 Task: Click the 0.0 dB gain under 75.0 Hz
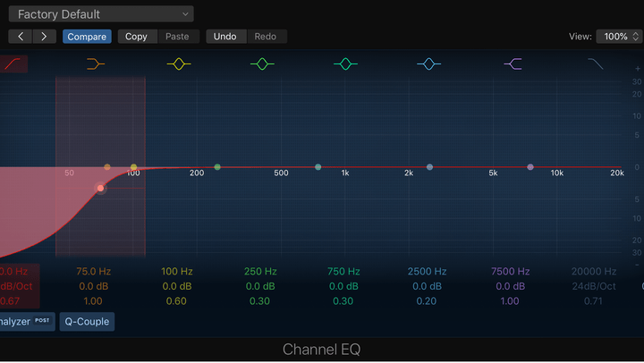tap(94, 286)
